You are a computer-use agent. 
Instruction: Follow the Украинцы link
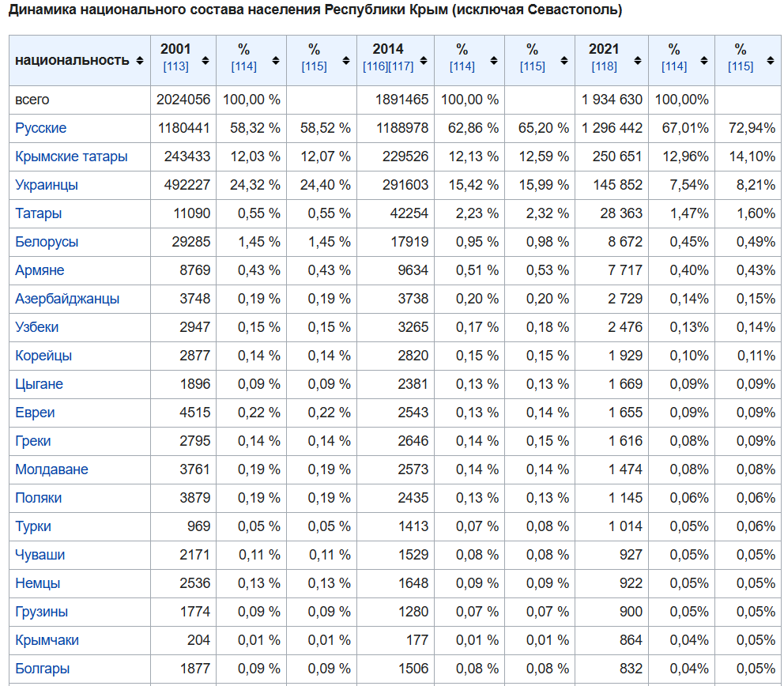(x=47, y=185)
